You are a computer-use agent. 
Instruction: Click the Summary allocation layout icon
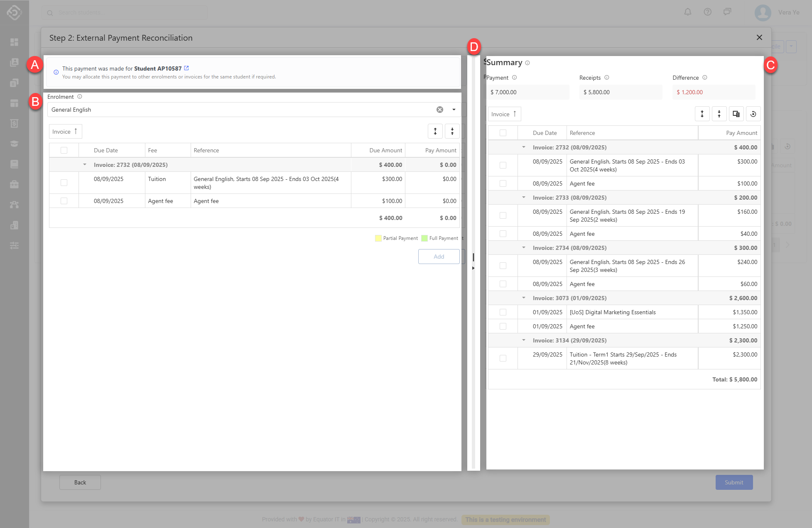coord(736,114)
